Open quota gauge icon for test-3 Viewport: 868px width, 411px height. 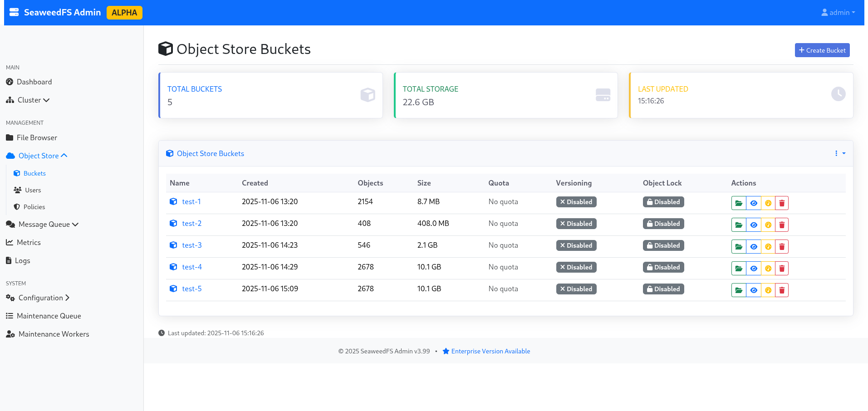pyautogui.click(x=768, y=247)
